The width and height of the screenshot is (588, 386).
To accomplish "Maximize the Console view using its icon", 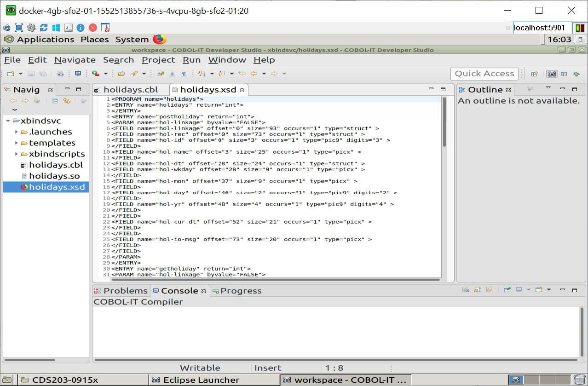I will tap(575, 290).
